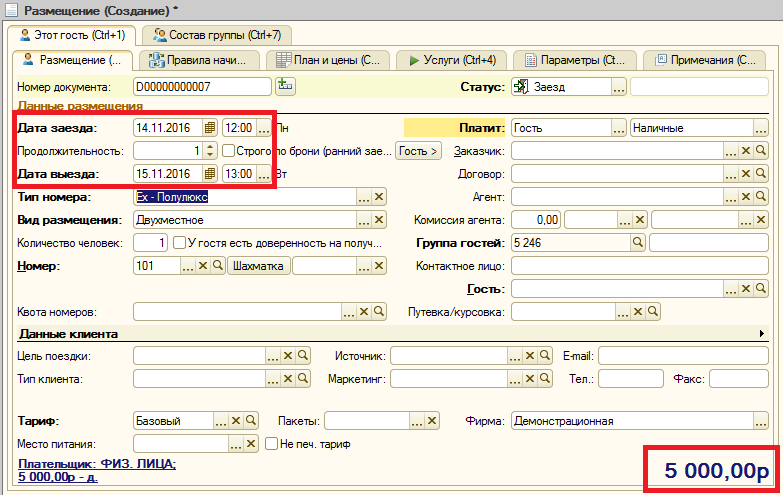The image size is (783, 495).
Task: Open calendar for Дата заезда
Action: [x=210, y=128]
